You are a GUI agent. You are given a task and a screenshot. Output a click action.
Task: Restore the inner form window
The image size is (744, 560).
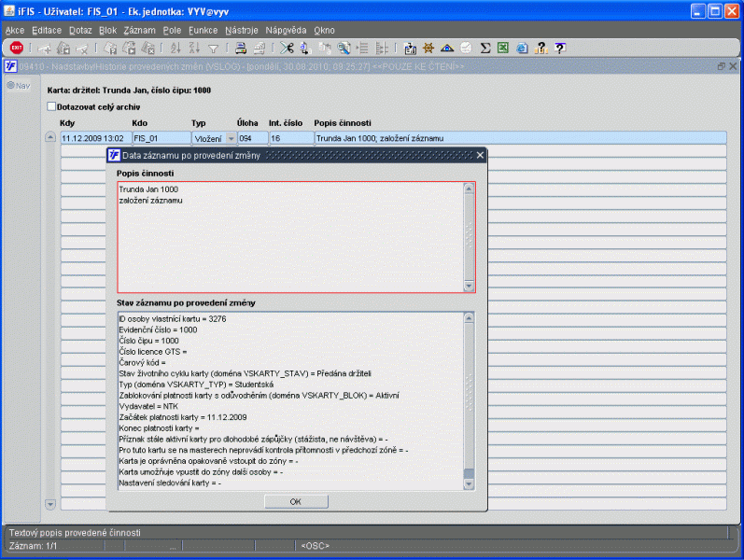722,66
